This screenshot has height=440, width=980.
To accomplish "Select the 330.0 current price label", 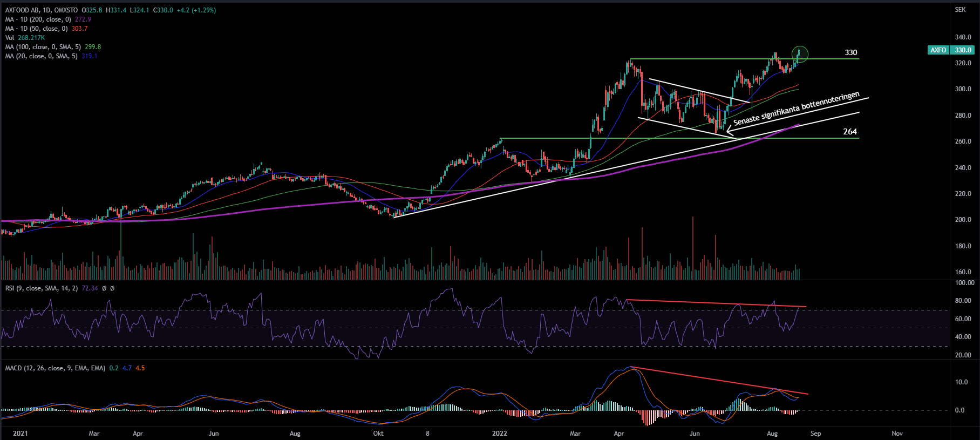I will point(963,50).
